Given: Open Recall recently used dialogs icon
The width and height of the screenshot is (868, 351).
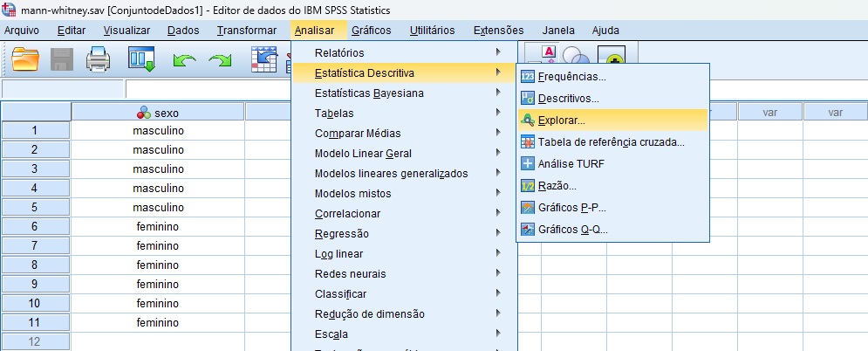Looking at the screenshot, I should (x=141, y=59).
